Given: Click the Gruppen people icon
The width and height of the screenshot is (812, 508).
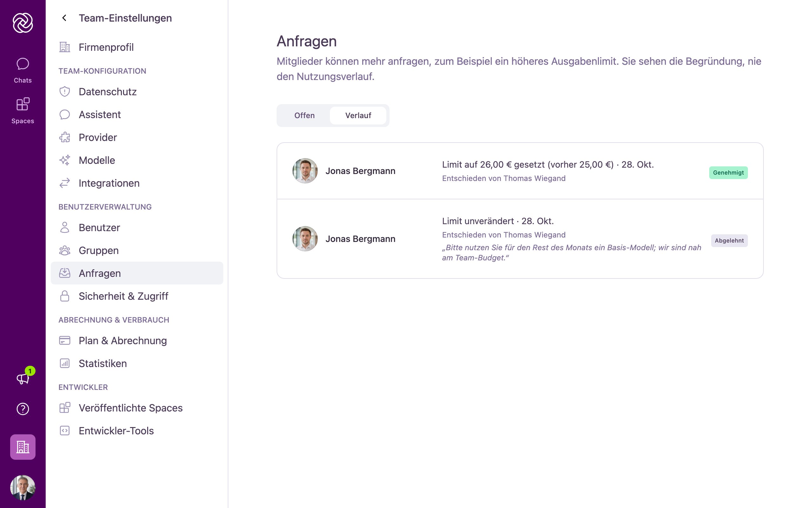Looking at the screenshot, I should [65, 250].
